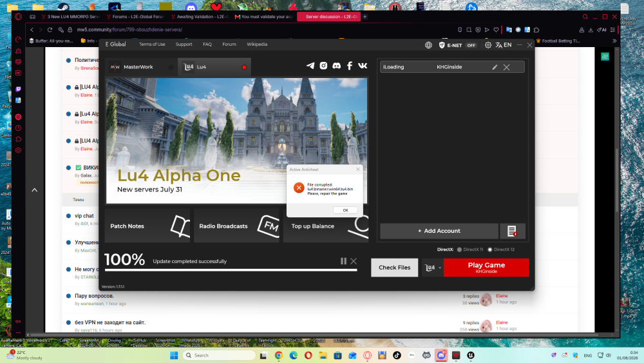This screenshot has width=644, height=363.
Task: Switch to the 3 New LU4 MMORPG browser tab
Action: pyautogui.click(x=70, y=17)
